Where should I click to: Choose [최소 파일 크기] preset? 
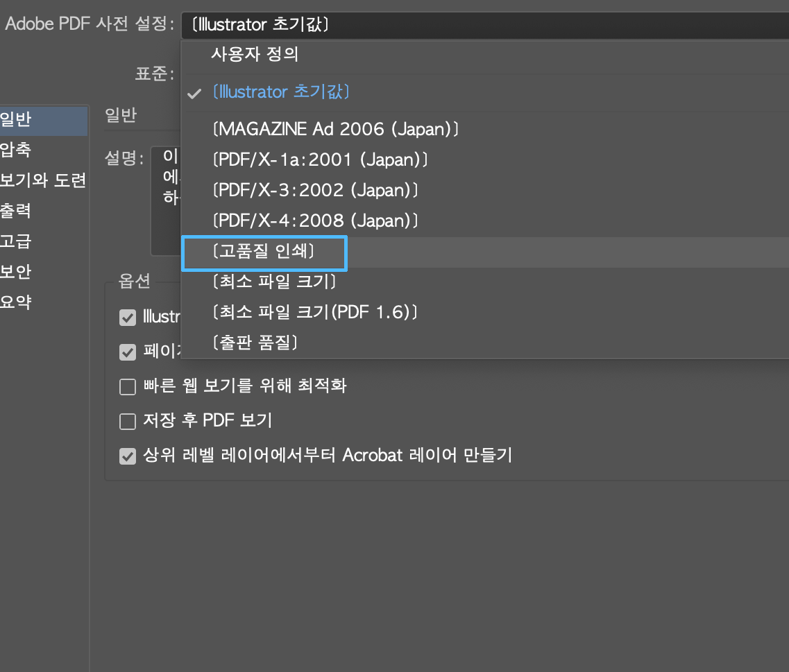tap(484, 282)
